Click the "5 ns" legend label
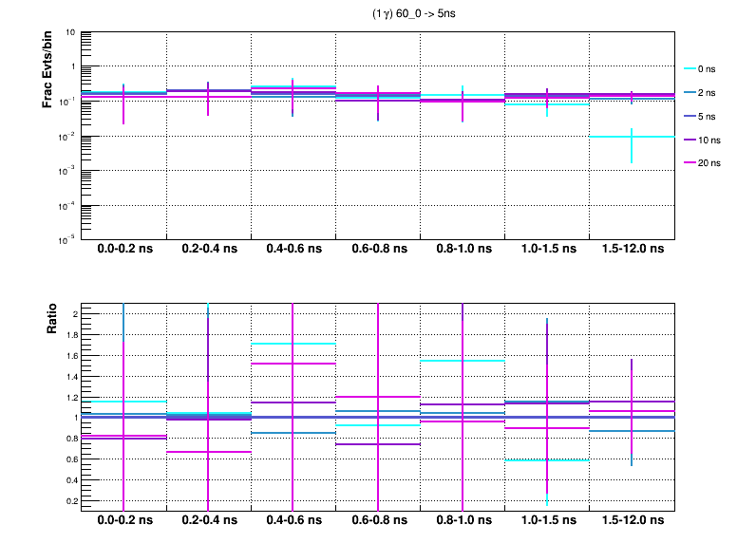 [x=706, y=116]
